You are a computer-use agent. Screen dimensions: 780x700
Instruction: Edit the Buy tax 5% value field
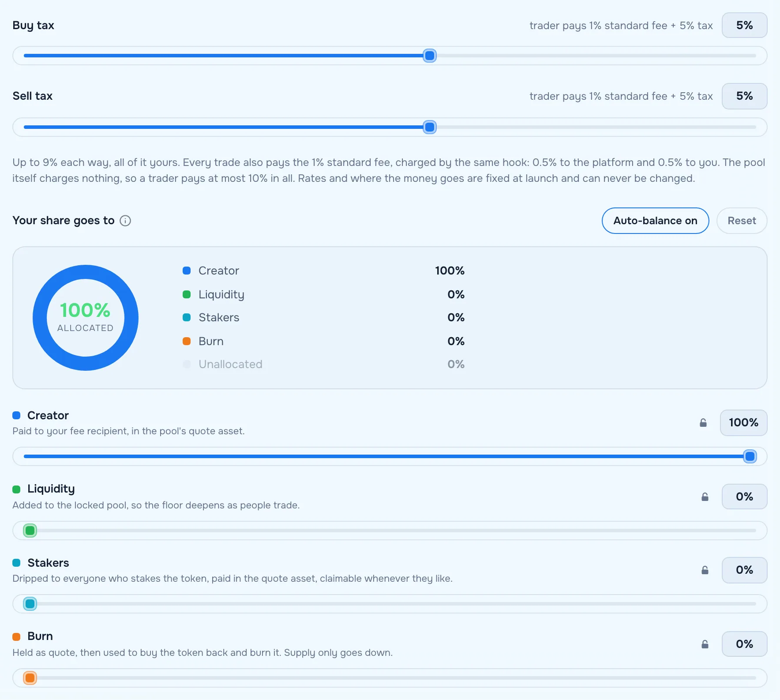point(744,26)
